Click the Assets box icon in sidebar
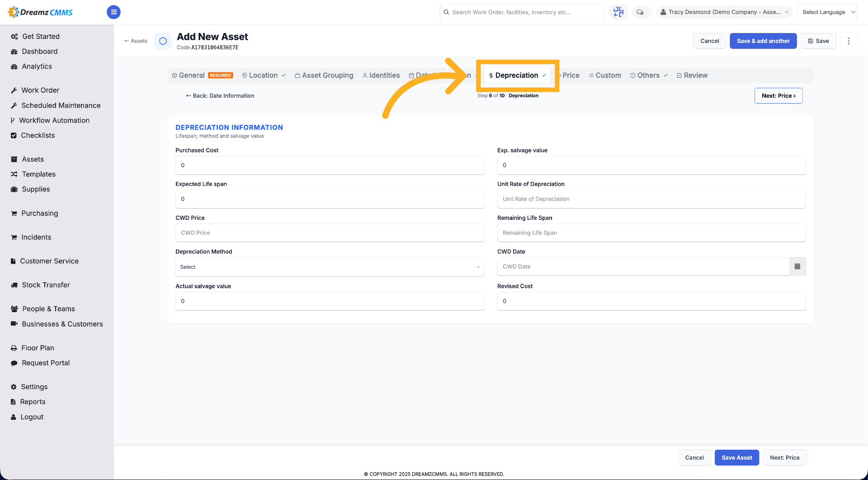The width and height of the screenshot is (868, 480). (x=14, y=159)
